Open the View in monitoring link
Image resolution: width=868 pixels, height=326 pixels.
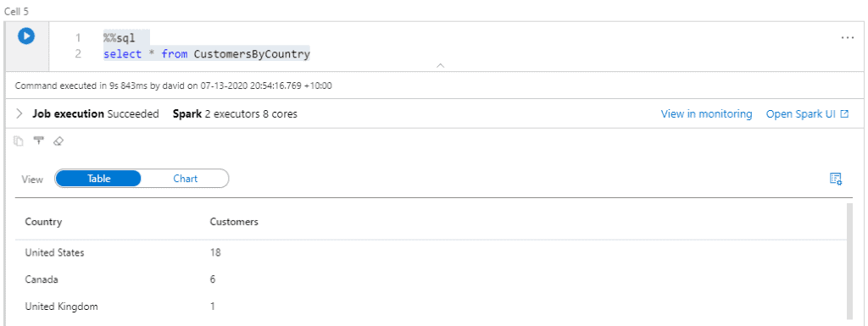coord(706,113)
